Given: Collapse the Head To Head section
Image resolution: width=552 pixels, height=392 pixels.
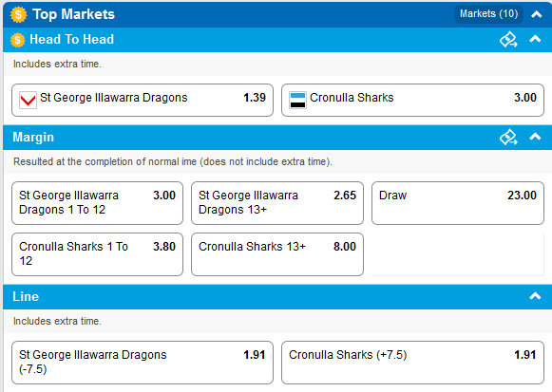Looking at the screenshot, I should click(x=535, y=39).
